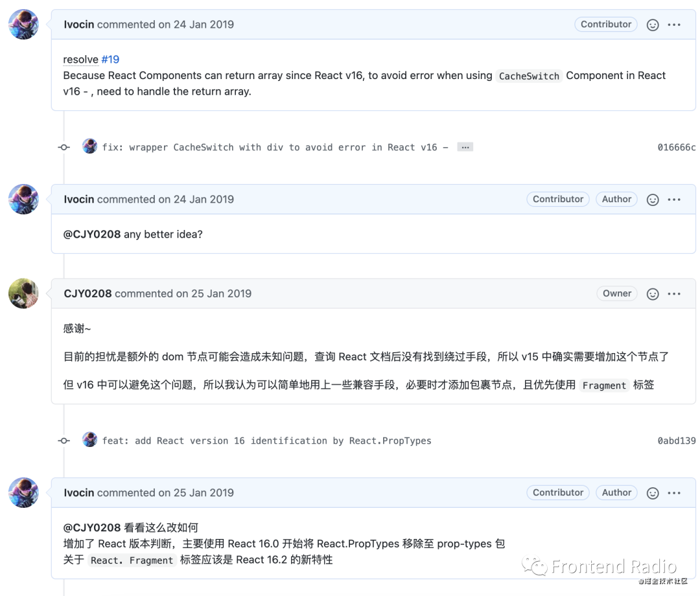
Task: Click CJY0208's avatar beside the Owner comment
Action: pos(23,293)
